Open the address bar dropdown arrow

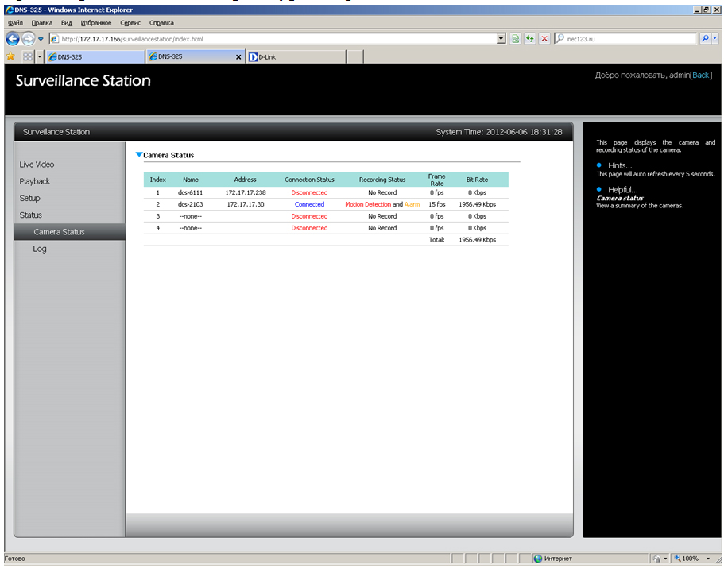pos(501,38)
